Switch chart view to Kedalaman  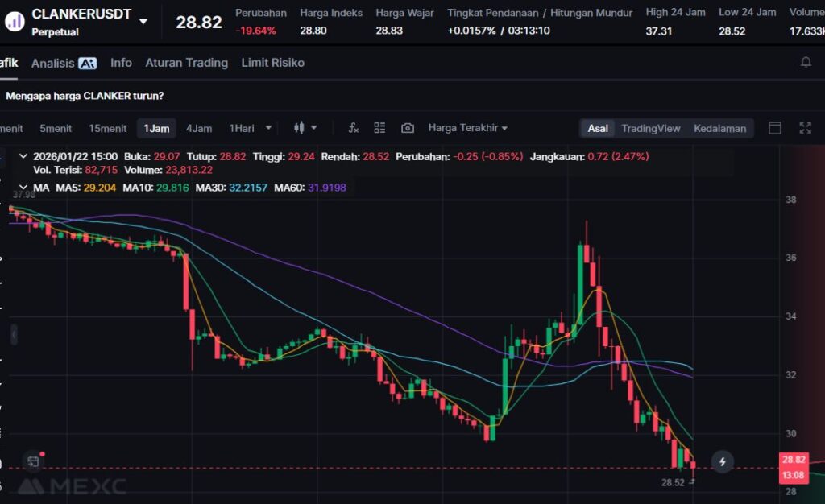(x=719, y=128)
